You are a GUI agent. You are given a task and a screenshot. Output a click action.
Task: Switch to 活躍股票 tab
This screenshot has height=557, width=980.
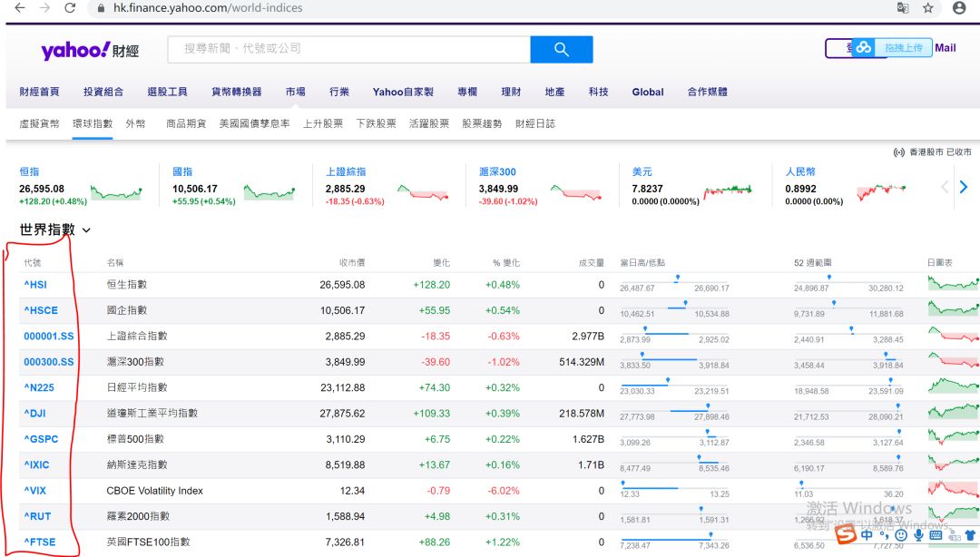coord(428,123)
